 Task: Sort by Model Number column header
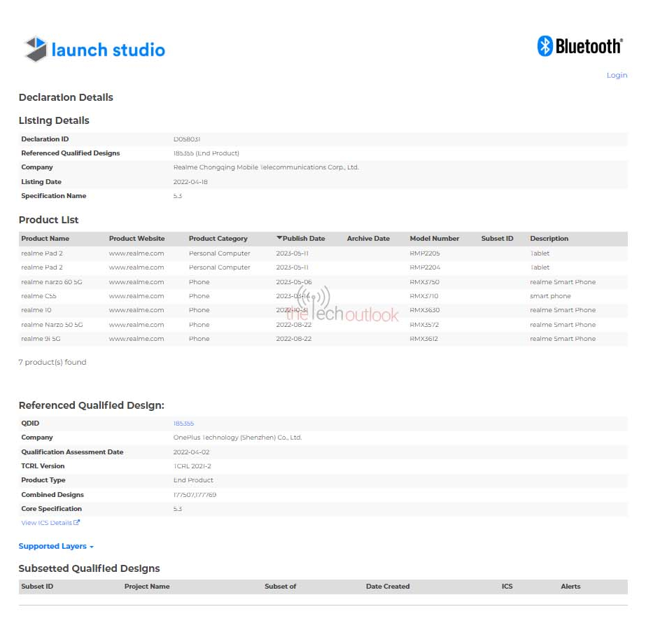point(435,239)
